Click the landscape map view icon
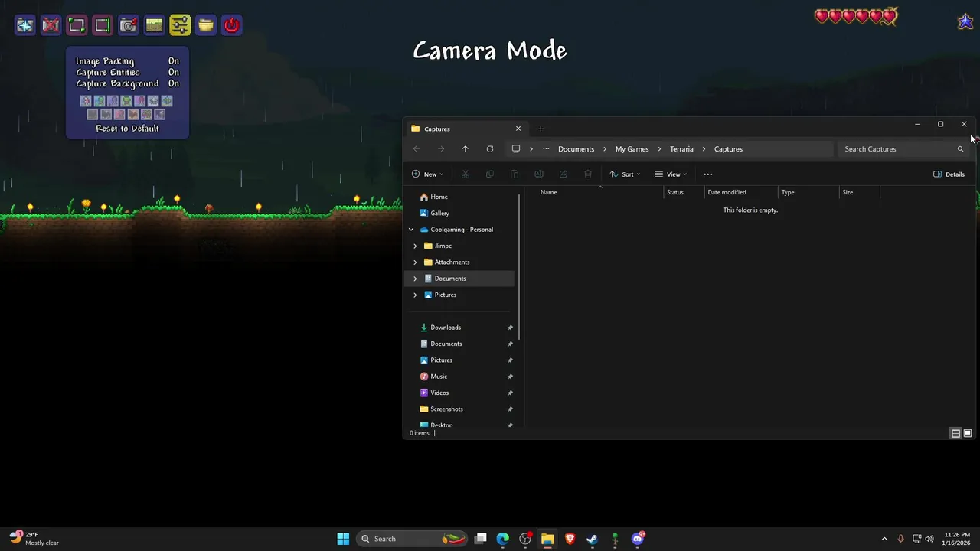980x551 pixels. coord(155,25)
